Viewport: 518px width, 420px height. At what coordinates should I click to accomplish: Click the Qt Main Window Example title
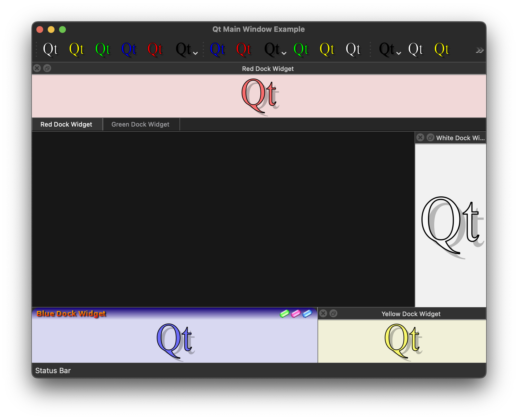coord(258,29)
